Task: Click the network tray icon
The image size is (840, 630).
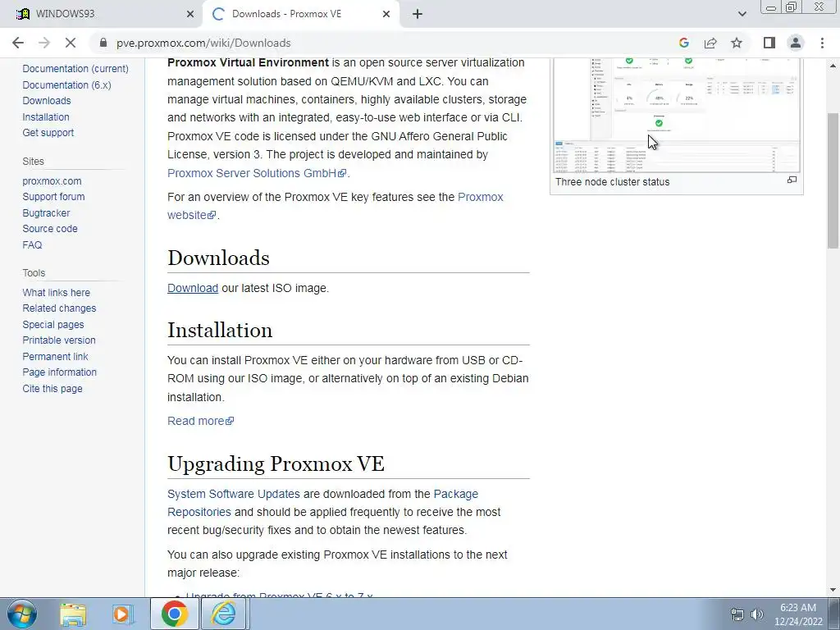Action: point(737,614)
